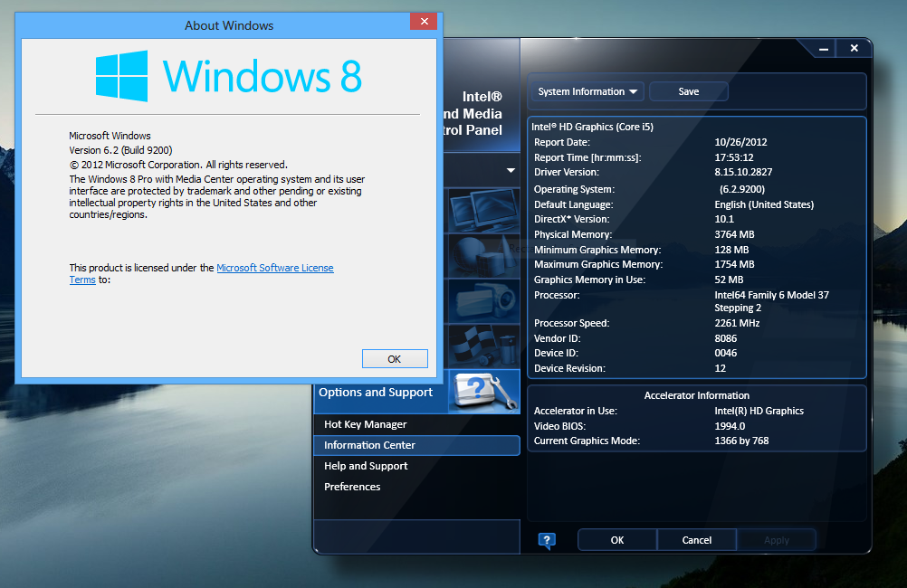Click the Save button
Screen dimensions: 907x588
(688, 91)
